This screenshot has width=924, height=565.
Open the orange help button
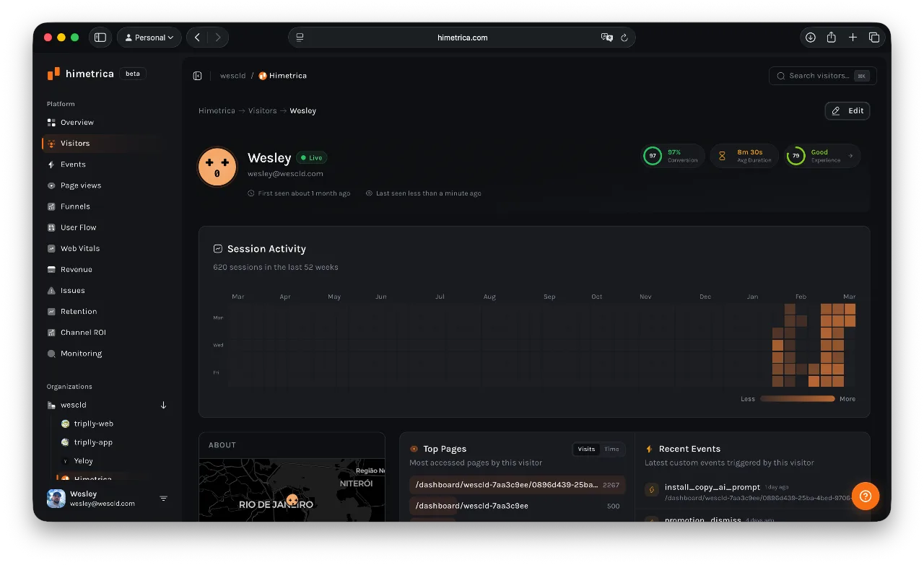[866, 496]
